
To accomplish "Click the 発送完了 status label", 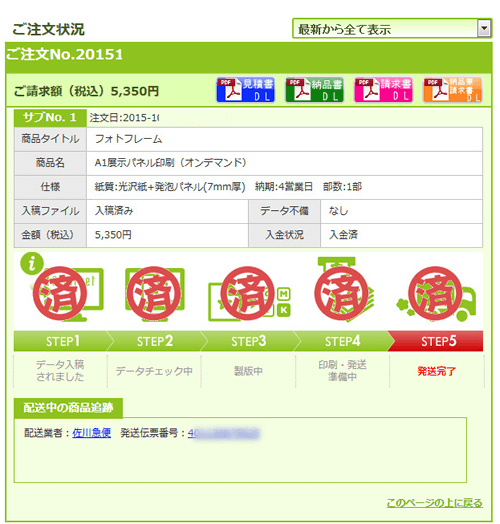I will [436, 371].
